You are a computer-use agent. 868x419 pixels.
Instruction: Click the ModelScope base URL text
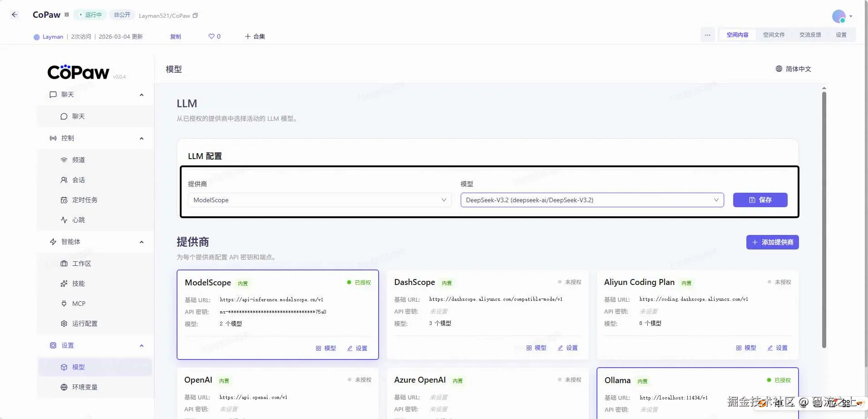pos(271,299)
